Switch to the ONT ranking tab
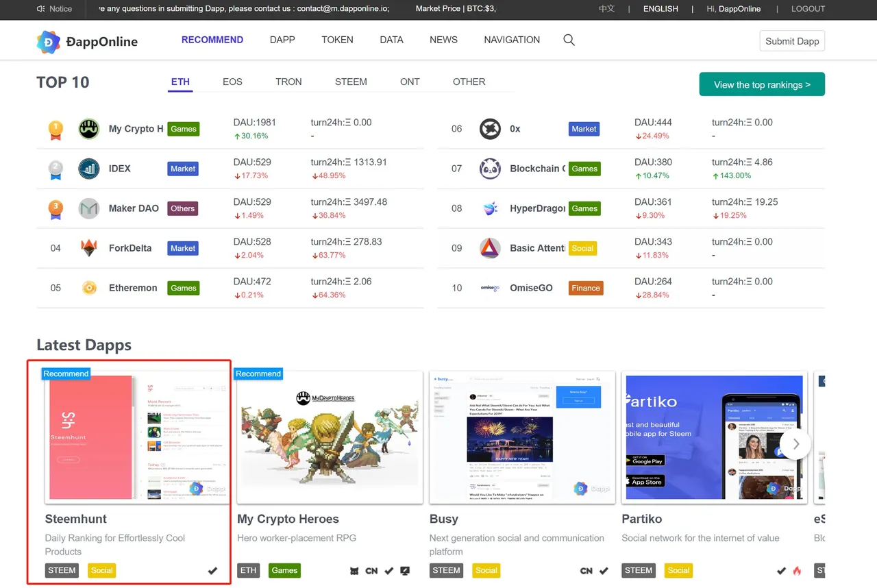877x588 pixels. pyautogui.click(x=410, y=82)
